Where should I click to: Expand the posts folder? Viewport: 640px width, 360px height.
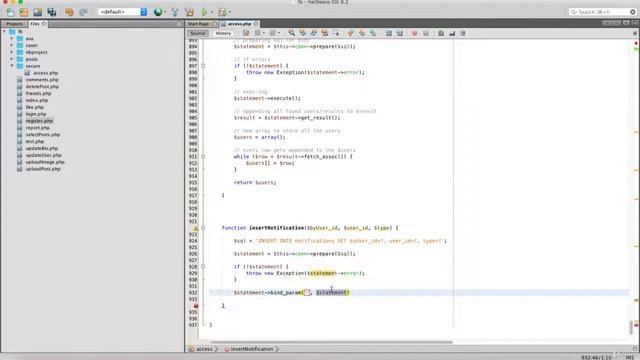click(11, 59)
